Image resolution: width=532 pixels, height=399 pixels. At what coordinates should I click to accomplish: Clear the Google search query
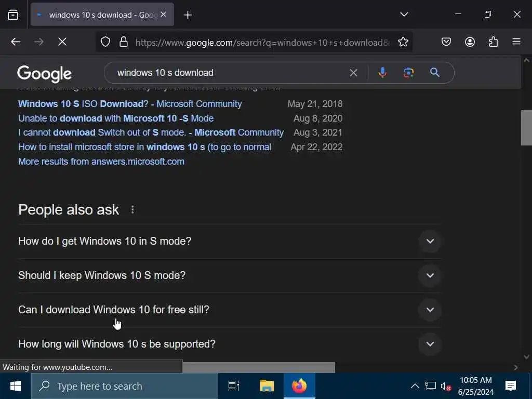[x=353, y=73]
